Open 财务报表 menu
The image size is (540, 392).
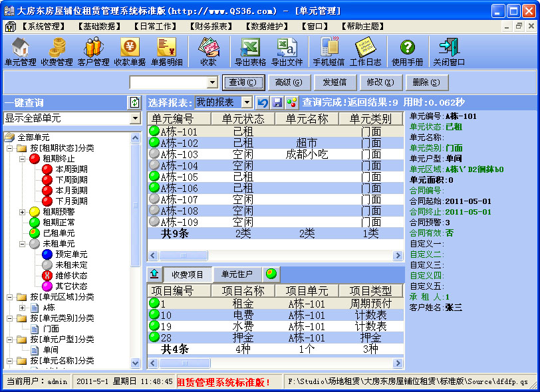click(211, 27)
